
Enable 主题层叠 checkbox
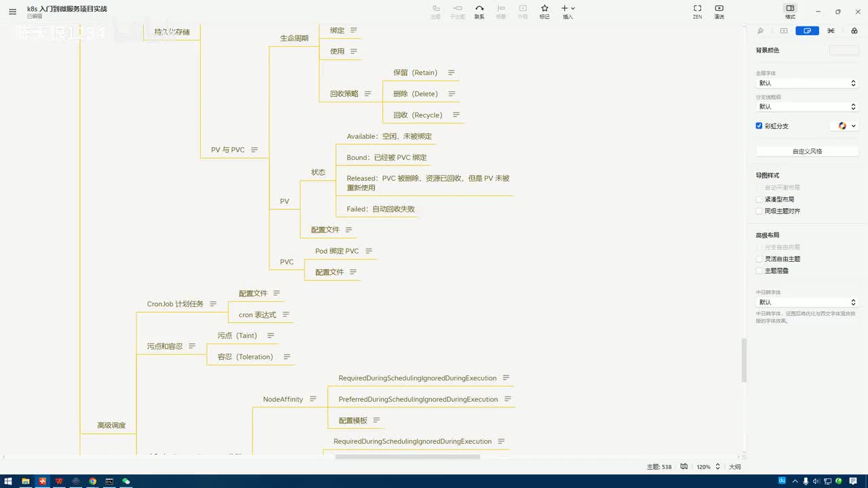(x=759, y=270)
